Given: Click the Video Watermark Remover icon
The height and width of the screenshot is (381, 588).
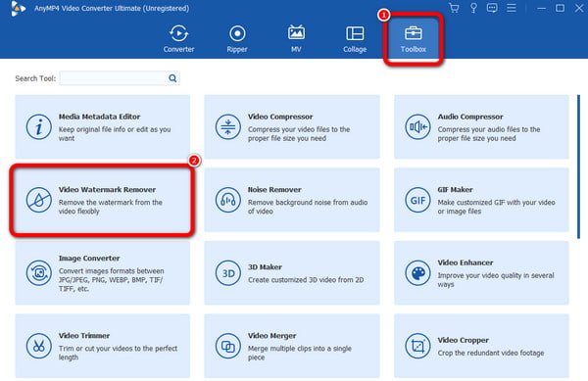Looking at the screenshot, I should [x=38, y=200].
